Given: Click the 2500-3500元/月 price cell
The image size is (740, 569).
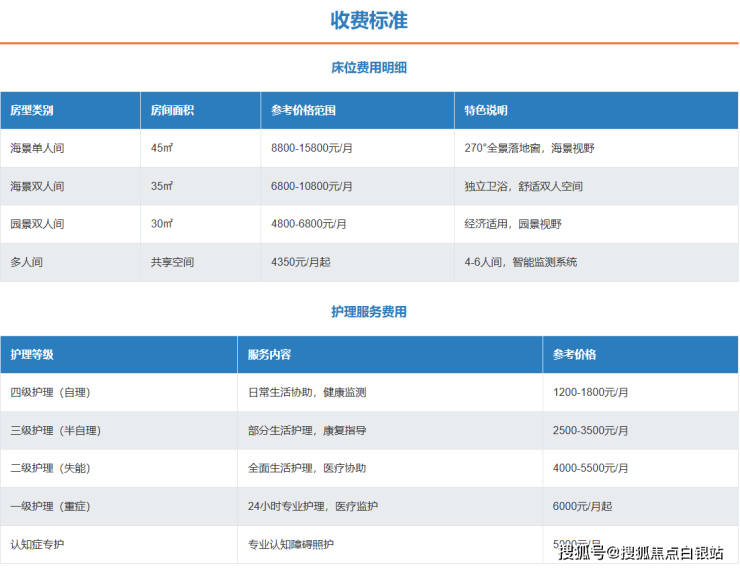Looking at the screenshot, I should tap(590, 430).
